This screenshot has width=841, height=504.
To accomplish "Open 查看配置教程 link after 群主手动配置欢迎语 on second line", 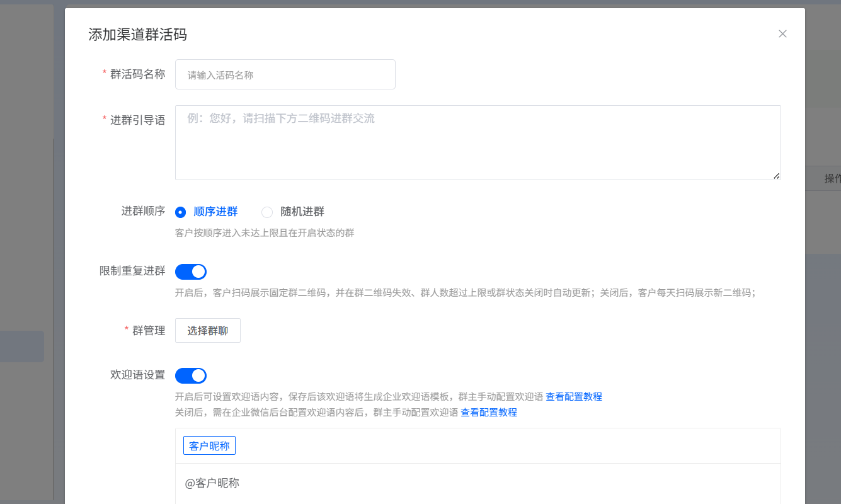I will point(489,413).
